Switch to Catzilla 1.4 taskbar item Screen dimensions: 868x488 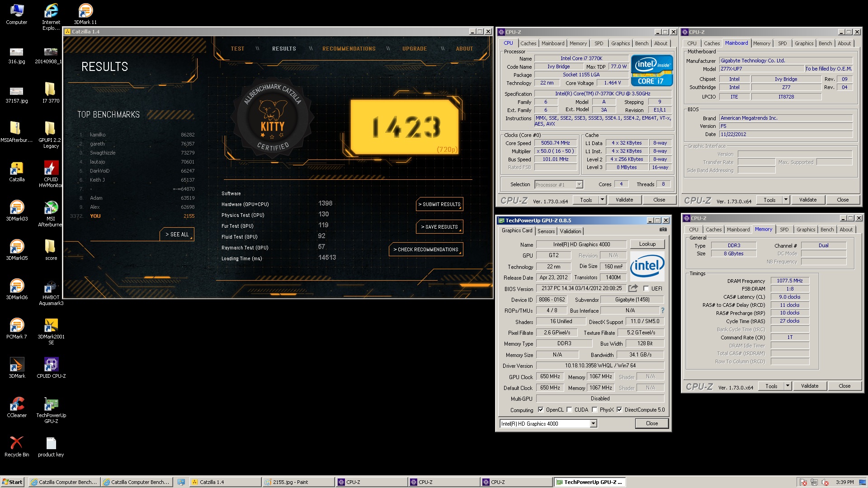(x=225, y=482)
